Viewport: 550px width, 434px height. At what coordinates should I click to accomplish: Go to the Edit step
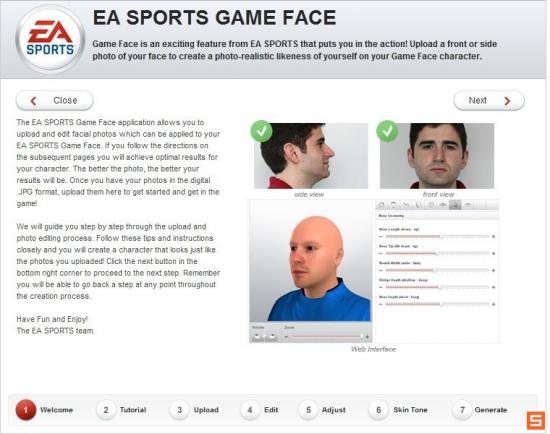[271, 410]
